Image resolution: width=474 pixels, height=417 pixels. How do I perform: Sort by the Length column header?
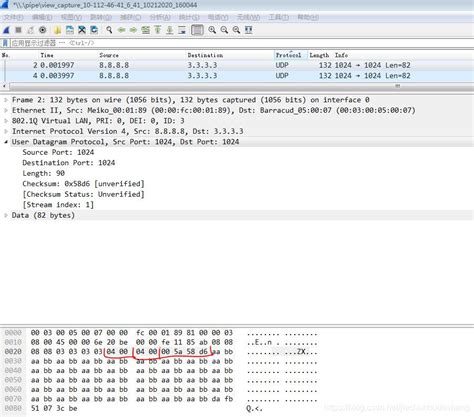click(319, 55)
